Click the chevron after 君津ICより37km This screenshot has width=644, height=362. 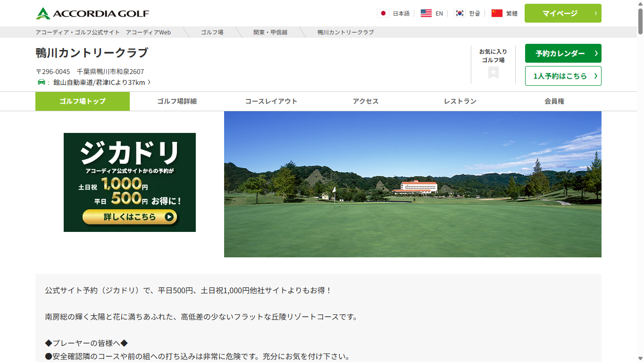(x=149, y=82)
